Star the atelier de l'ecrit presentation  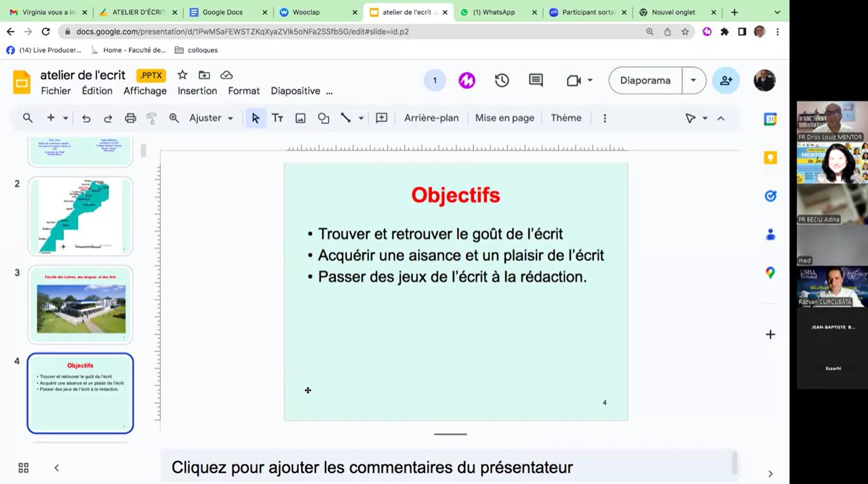tap(182, 75)
